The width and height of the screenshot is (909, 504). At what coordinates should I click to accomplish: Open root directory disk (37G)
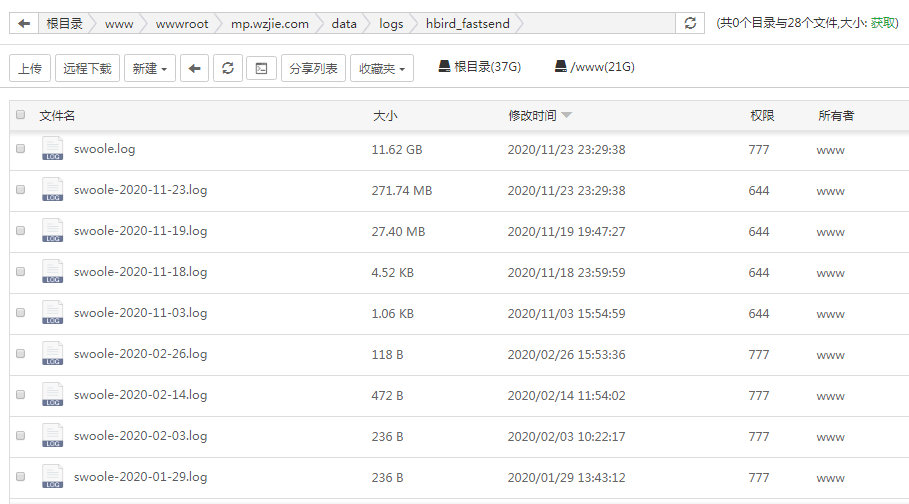pos(480,67)
